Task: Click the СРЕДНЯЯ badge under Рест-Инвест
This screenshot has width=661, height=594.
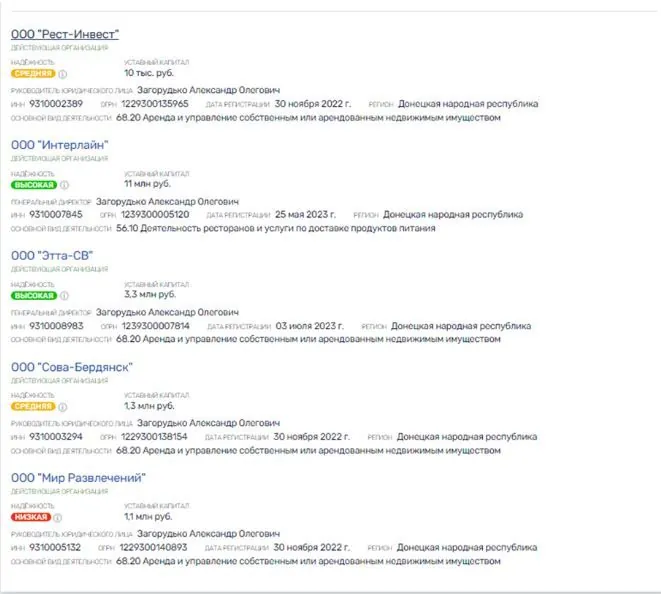Action: (33, 74)
